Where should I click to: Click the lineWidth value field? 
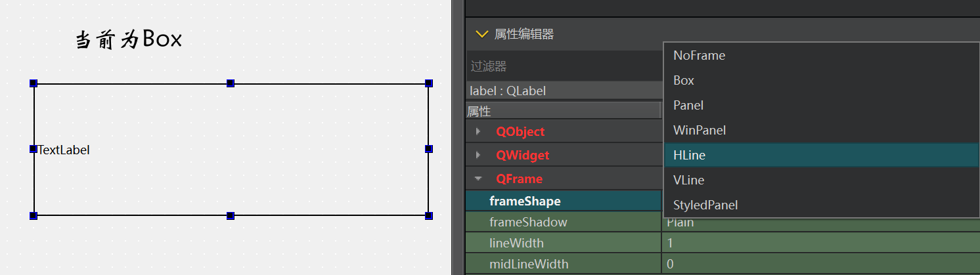point(814,243)
